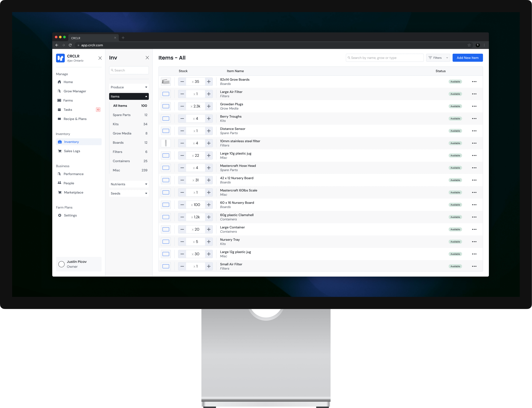Click the items search by name field
Image resolution: width=532 pixels, height=408 pixels.
[x=385, y=58]
